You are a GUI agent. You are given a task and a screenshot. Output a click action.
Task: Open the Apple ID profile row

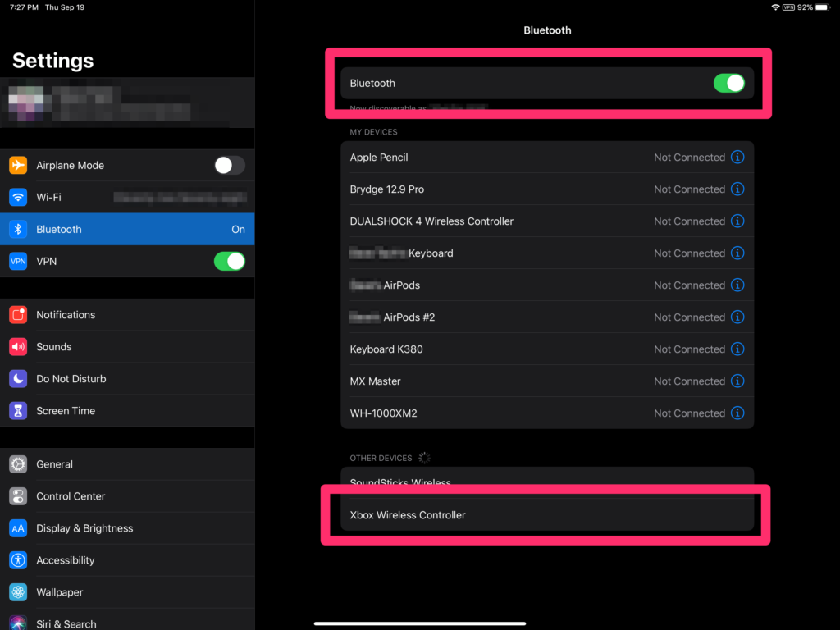(x=127, y=103)
